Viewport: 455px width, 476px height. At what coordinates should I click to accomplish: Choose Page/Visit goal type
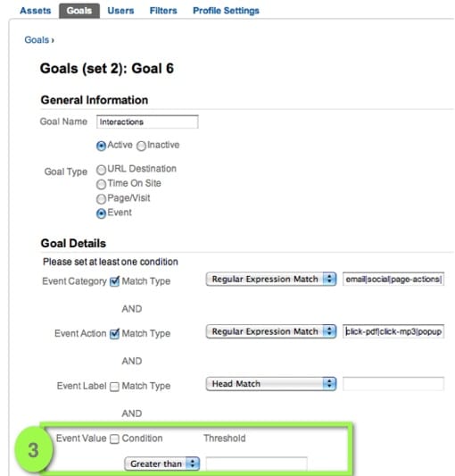click(101, 199)
